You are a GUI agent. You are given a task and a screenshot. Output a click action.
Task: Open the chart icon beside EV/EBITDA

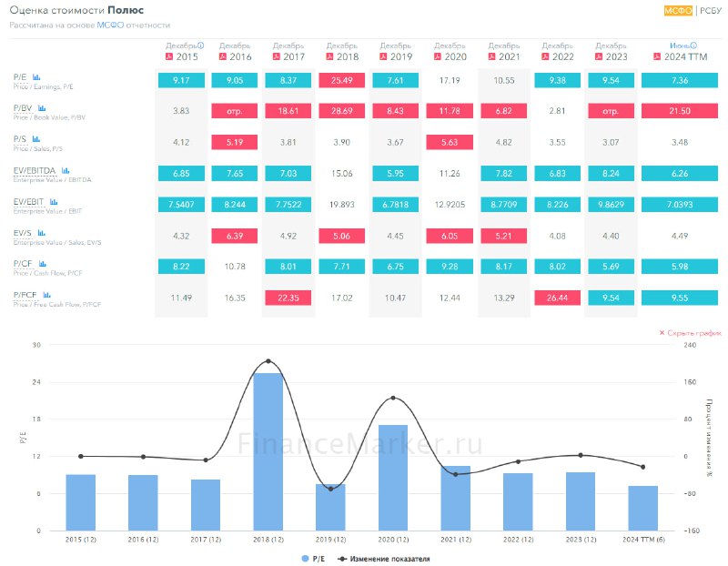click(x=66, y=170)
